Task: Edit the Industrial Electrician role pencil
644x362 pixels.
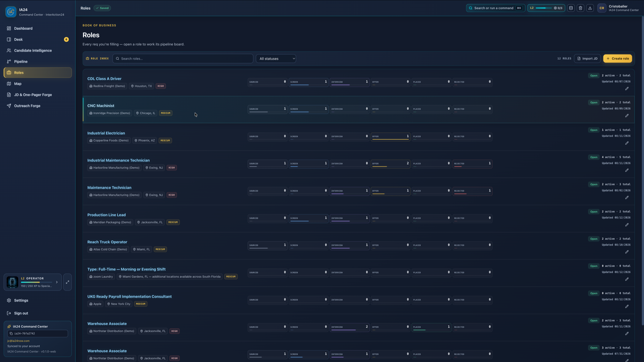Action: click(x=627, y=143)
